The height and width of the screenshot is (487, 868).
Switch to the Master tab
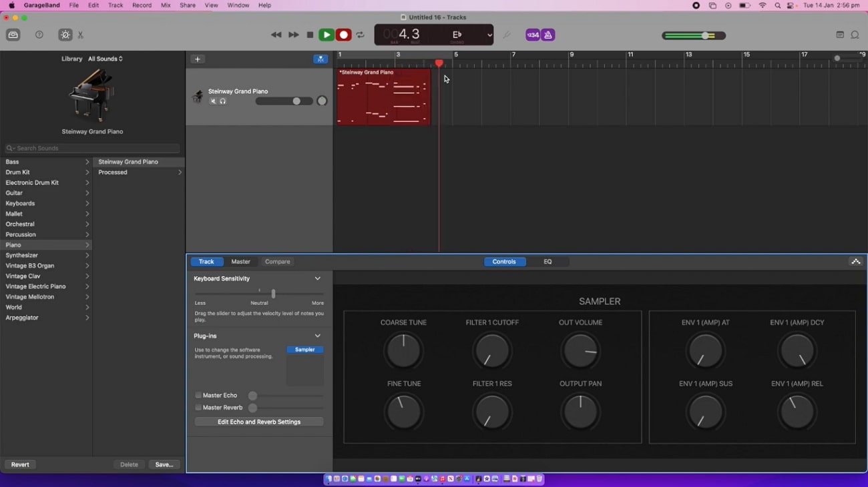[x=241, y=262]
